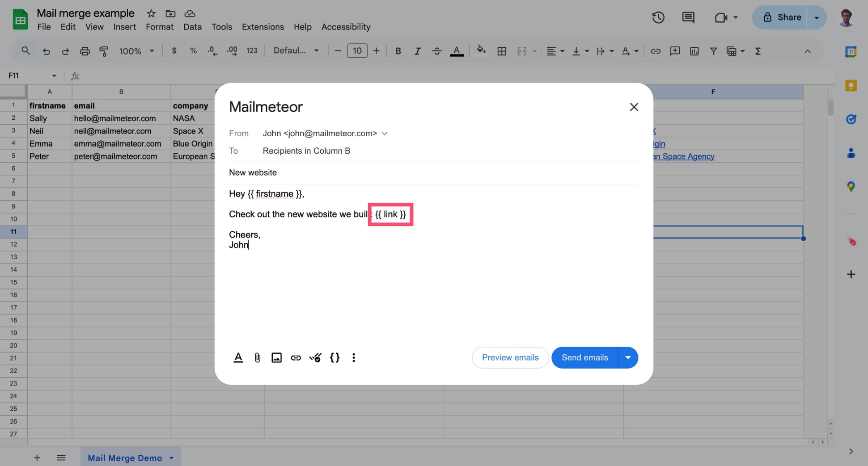Increase font size with plus button

pyautogui.click(x=377, y=51)
